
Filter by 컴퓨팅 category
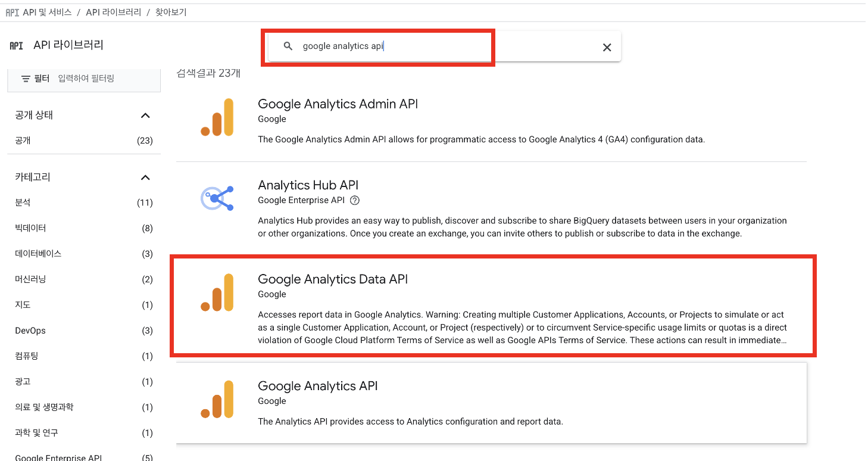pos(84,356)
